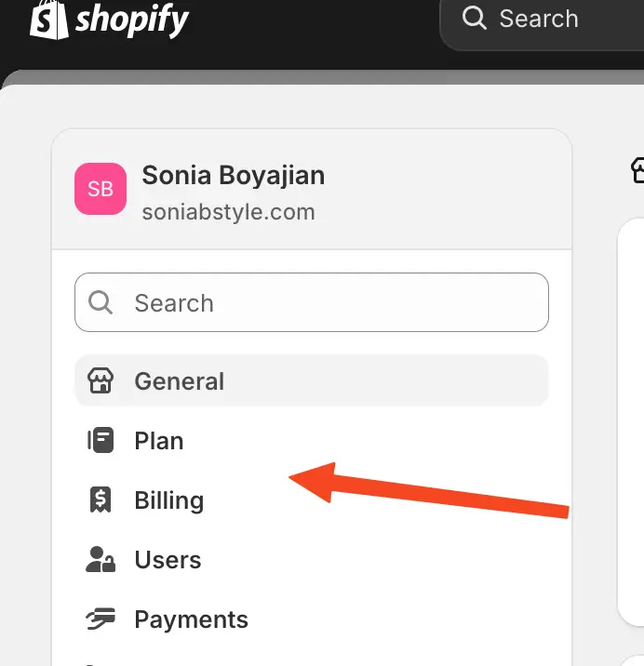644x666 pixels.
Task: Click the Shopify wordmark text
Action: (x=131, y=19)
